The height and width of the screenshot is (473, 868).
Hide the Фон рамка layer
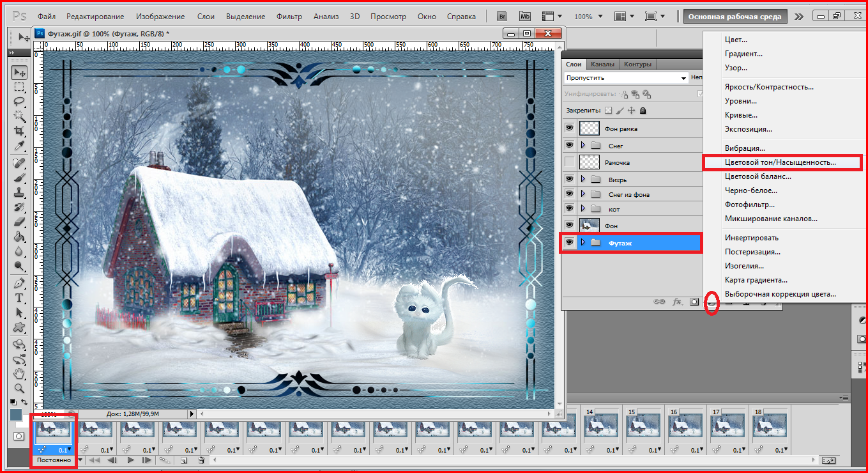coord(569,128)
